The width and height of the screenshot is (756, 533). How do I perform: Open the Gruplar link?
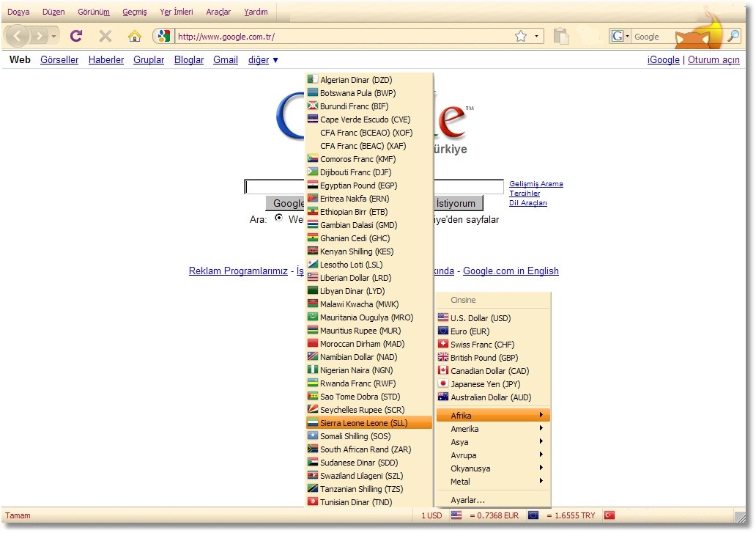pyautogui.click(x=149, y=60)
